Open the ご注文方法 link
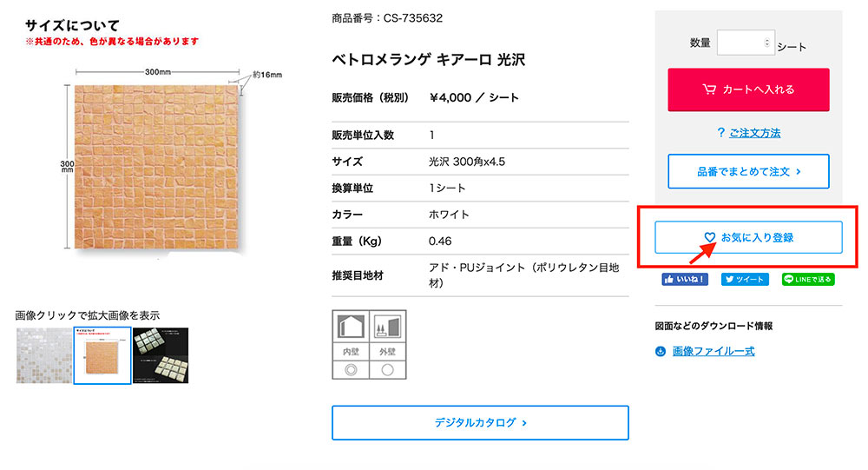 [x=754, y=133]
